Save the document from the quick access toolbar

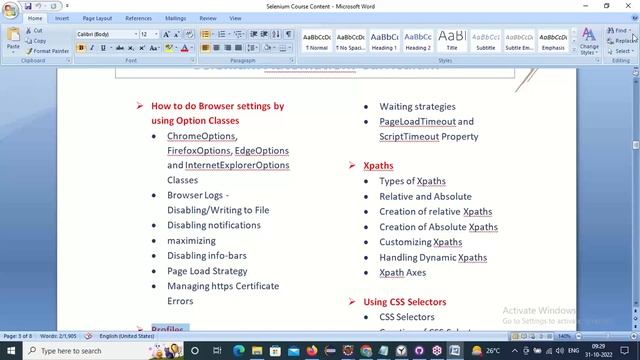coord(28,6)
